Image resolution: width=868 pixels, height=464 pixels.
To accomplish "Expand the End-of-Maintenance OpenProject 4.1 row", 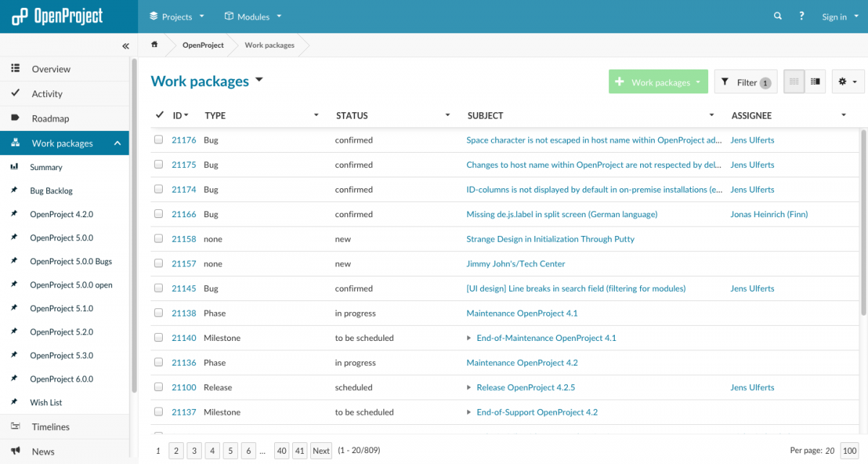I will [469, 338].
